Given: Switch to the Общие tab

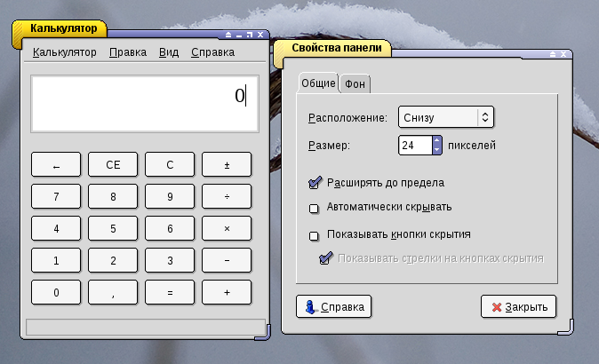Looking at the screenshot, I should point(318,83).
